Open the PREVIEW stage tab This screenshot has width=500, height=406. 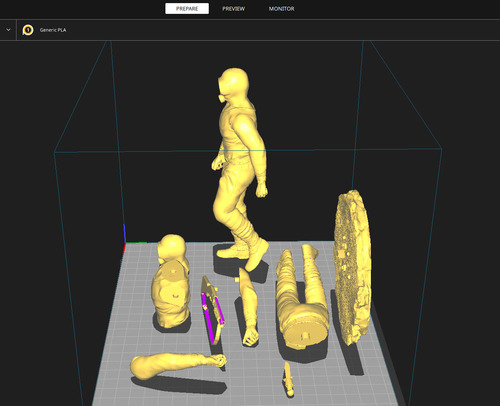[234, 9]
